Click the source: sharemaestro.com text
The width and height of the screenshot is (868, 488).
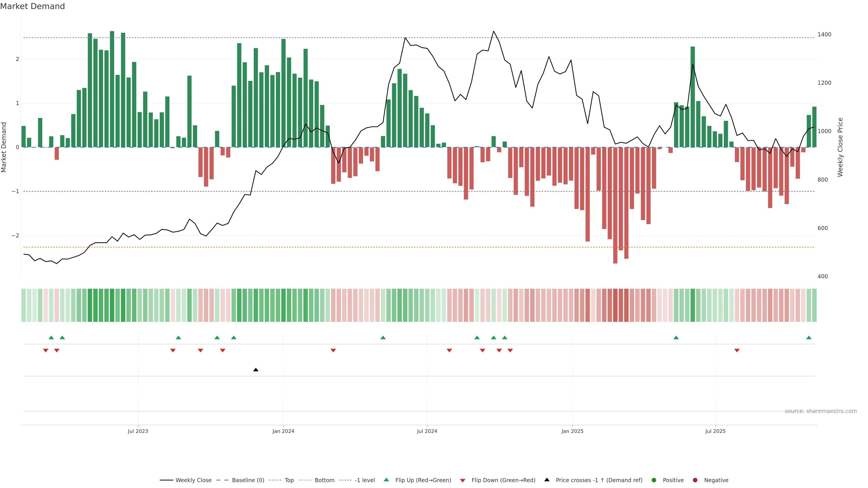(x=821, y=411)
